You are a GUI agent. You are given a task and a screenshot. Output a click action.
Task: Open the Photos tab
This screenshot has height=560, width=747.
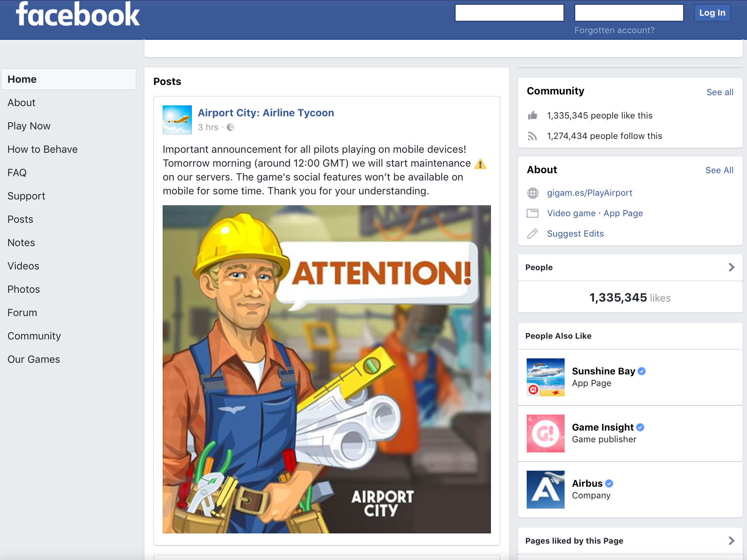(24, 289)
